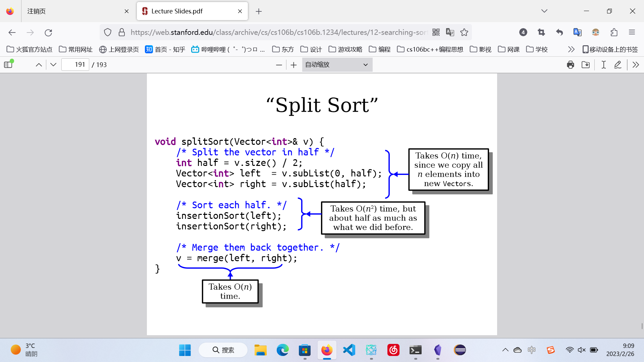
Task: Open Firefox application hamburger menu
Action: (x=632, y=32)
